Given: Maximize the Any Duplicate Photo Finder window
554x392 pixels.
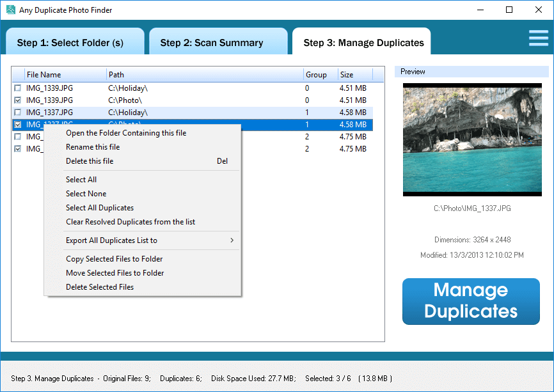Looking at the screenshot, I should click(x=509, y=10).
